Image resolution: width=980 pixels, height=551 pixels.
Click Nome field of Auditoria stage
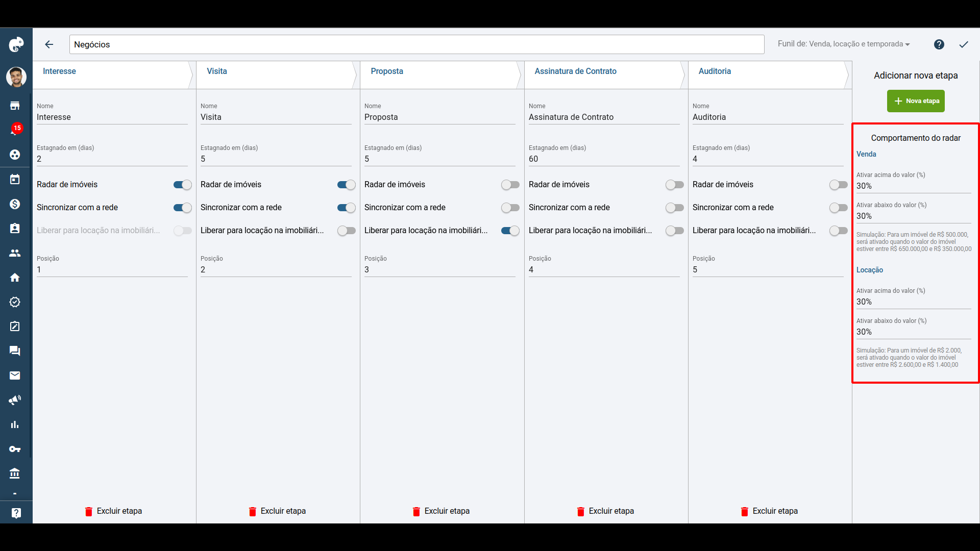tap(768, 117)
